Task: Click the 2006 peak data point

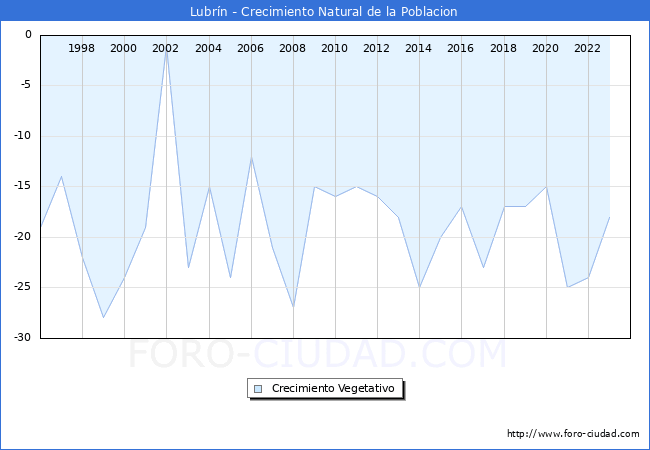Action: [251, 157]
